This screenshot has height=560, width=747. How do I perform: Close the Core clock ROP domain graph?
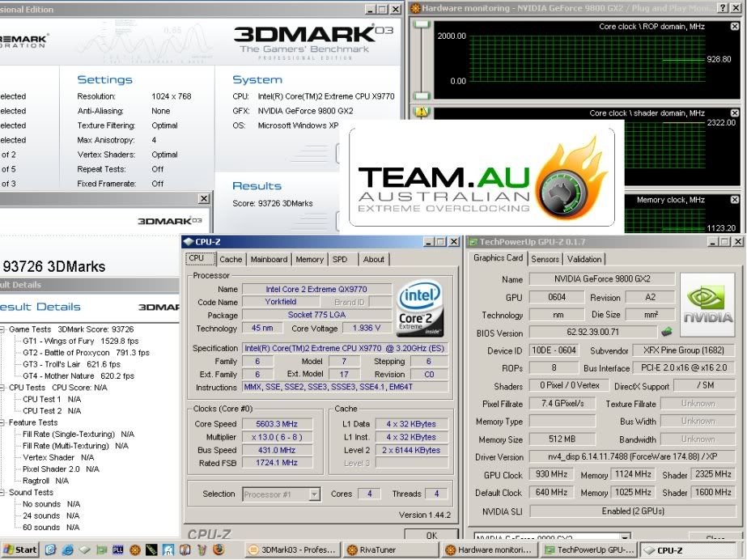point(735,25)
